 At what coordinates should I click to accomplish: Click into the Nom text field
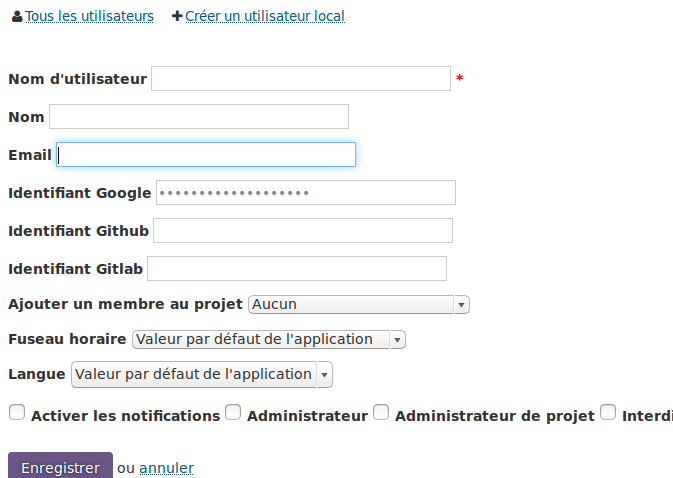point(199,116)
